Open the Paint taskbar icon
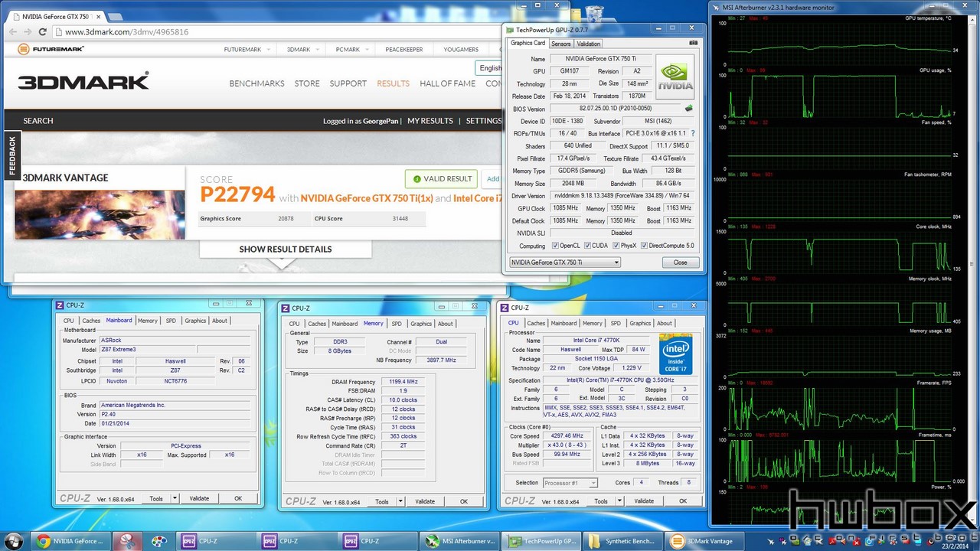980x551 pixels. (x=158, y=541)
